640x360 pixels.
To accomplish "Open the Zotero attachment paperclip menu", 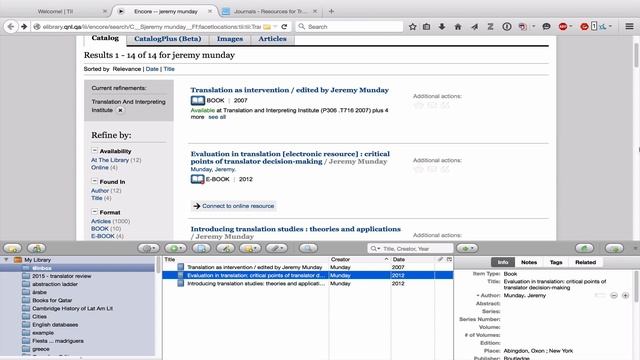I will point(276,248).
